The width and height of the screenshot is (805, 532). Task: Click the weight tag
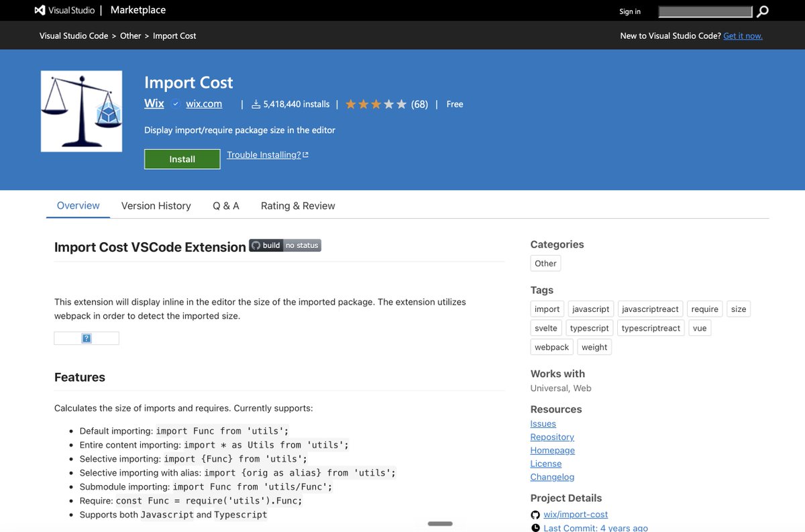click(594, 347)
